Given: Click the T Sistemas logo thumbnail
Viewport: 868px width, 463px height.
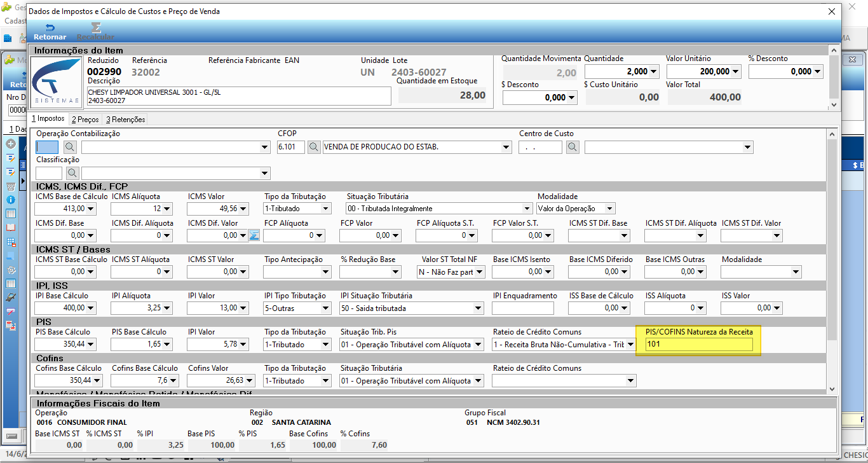Looking at the screenshot, I should click(56, 81).
